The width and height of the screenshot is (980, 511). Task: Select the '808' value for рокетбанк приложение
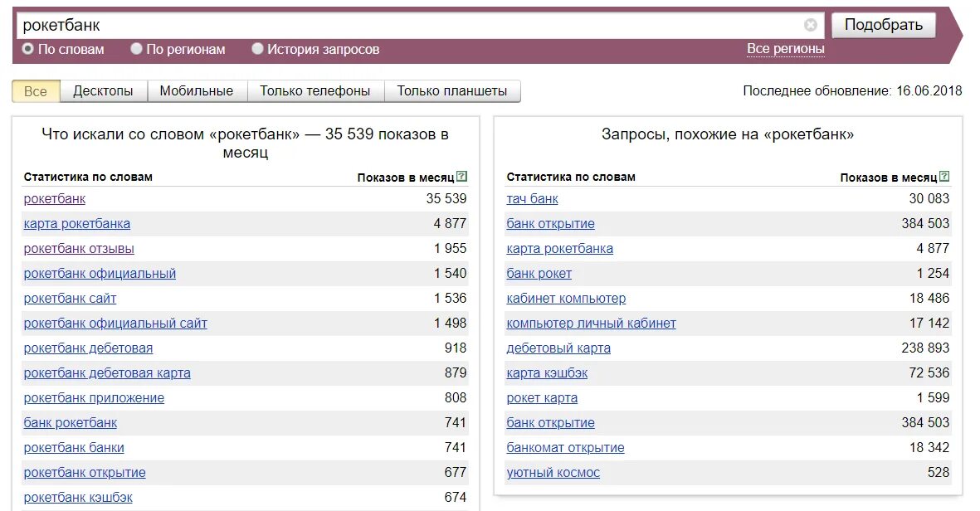[456, 398]
